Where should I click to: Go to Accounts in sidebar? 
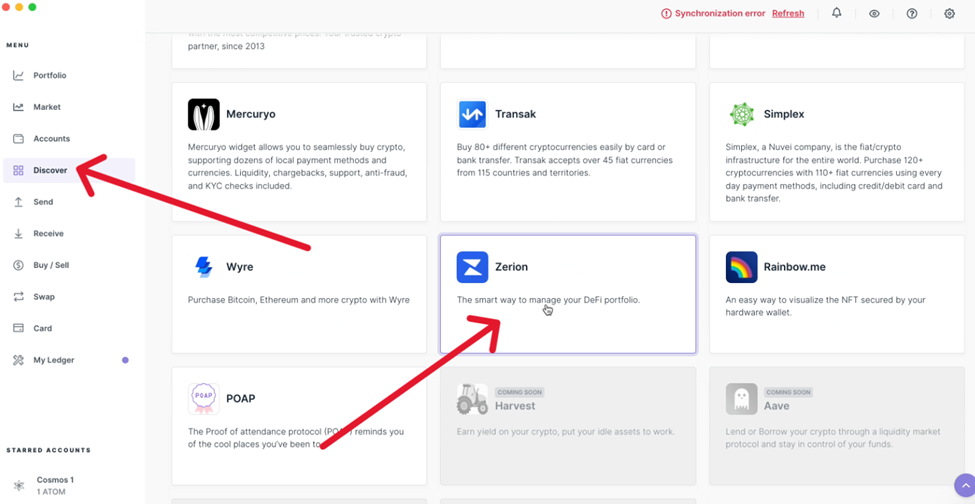(52, 139)
